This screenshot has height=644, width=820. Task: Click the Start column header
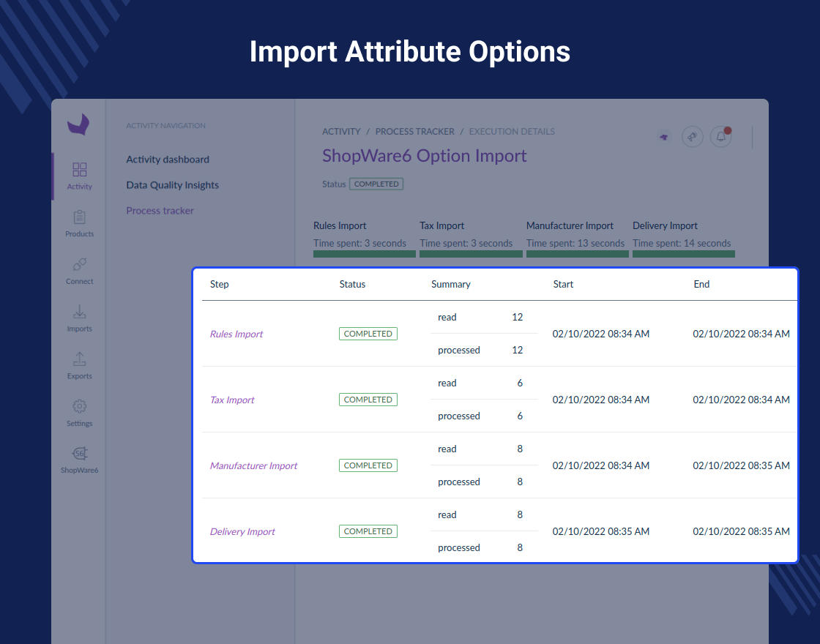(x=563, y=285)
